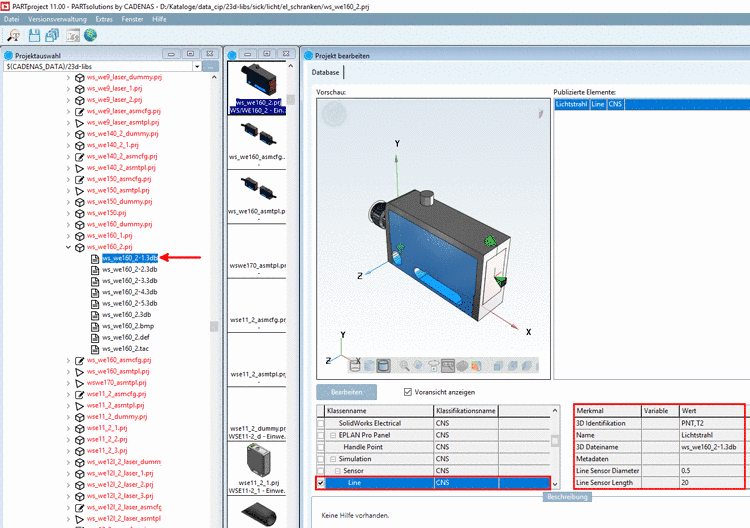Click cube icon next to ws_we160_dummy.prj
Image resolution: width=750 pixels, height=528 pixels.
pyautogui.click(x=80, y=224)
